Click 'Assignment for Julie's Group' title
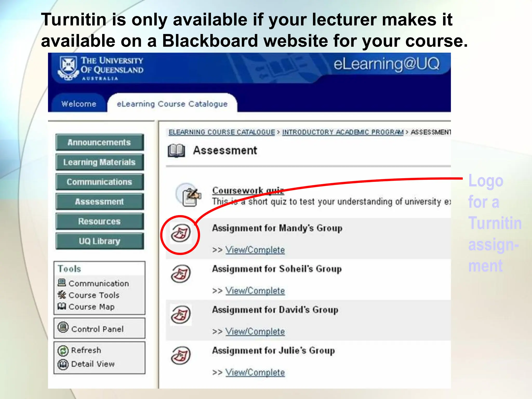This screenshot has width=532, height=399. [274, 351]
